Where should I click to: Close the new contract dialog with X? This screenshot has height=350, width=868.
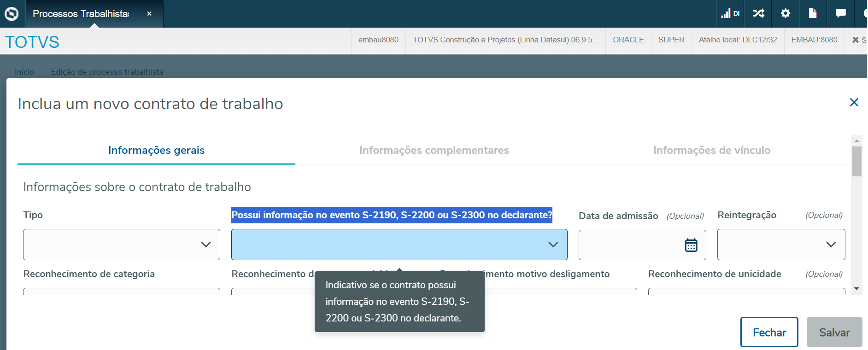pos(854,102)
